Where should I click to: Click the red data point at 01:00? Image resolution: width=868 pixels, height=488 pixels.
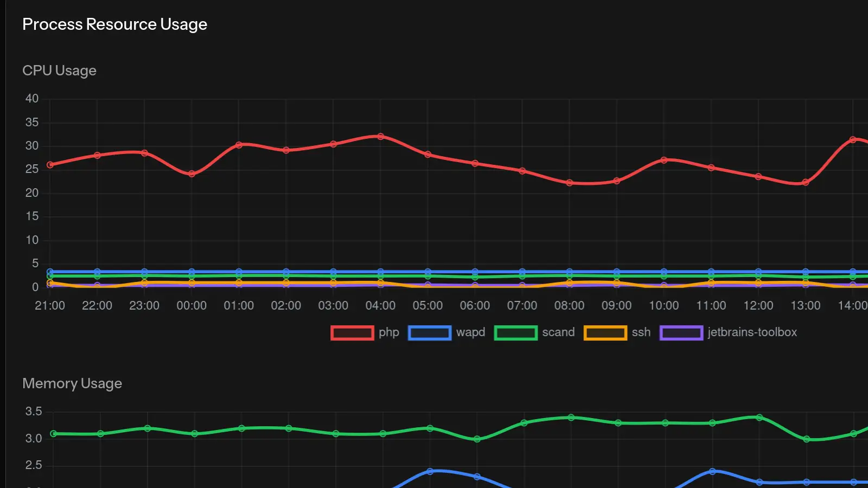pos(239,145)
